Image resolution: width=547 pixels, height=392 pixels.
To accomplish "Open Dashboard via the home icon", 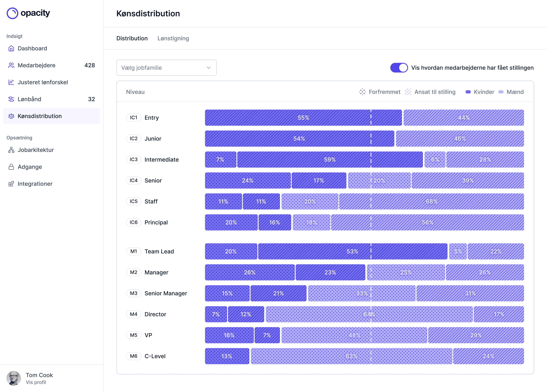I will click(11, 48).
